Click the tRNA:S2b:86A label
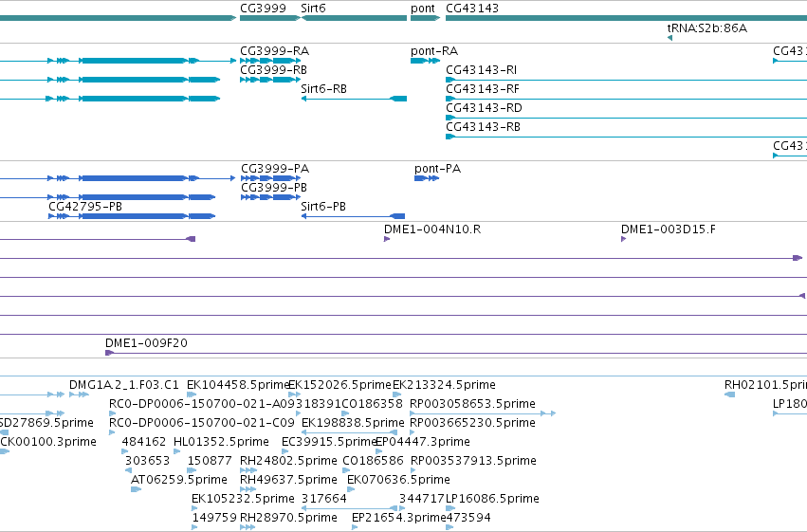The image size is (807, 532). (x=707, y=28)
